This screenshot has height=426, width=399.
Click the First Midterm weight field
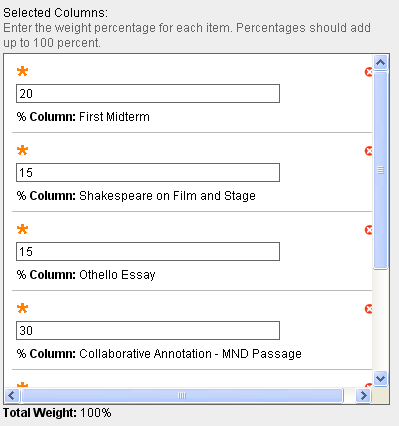pos(148,94)
